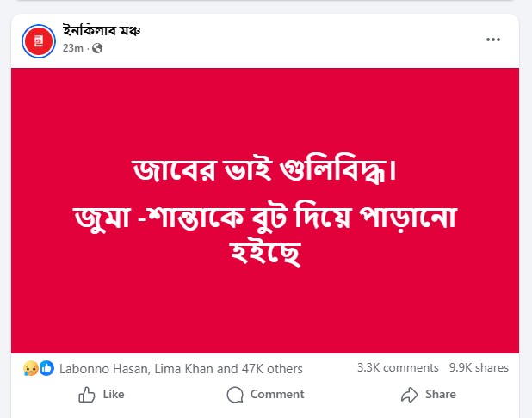The width and height of the screenshot is (532, 418).
Task: Click the public audience globe icon
Action: (96, 48)
